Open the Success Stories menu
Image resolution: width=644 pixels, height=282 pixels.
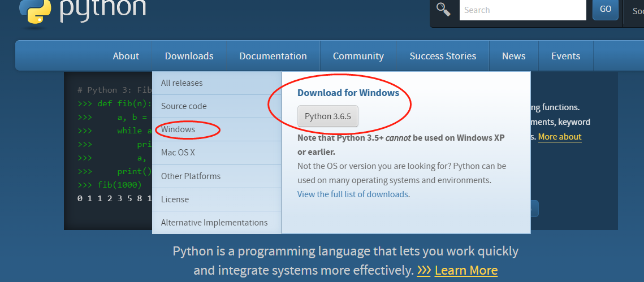(443, 56)
